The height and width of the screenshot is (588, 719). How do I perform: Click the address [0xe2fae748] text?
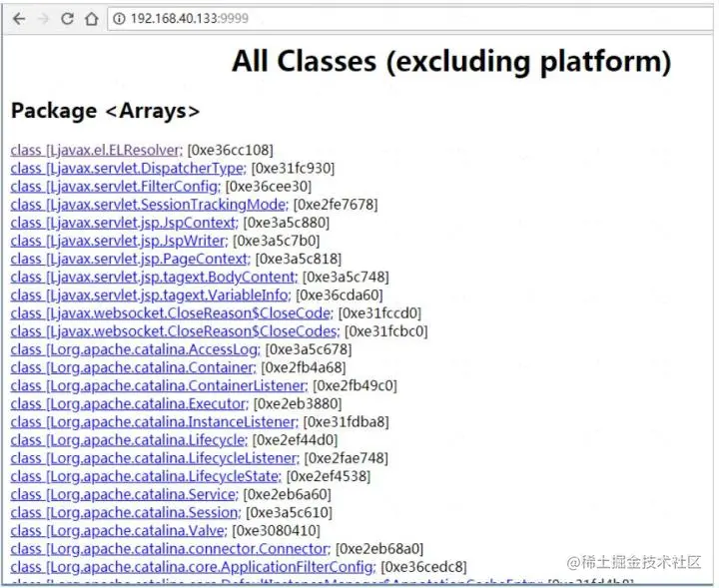click(347, 458)
